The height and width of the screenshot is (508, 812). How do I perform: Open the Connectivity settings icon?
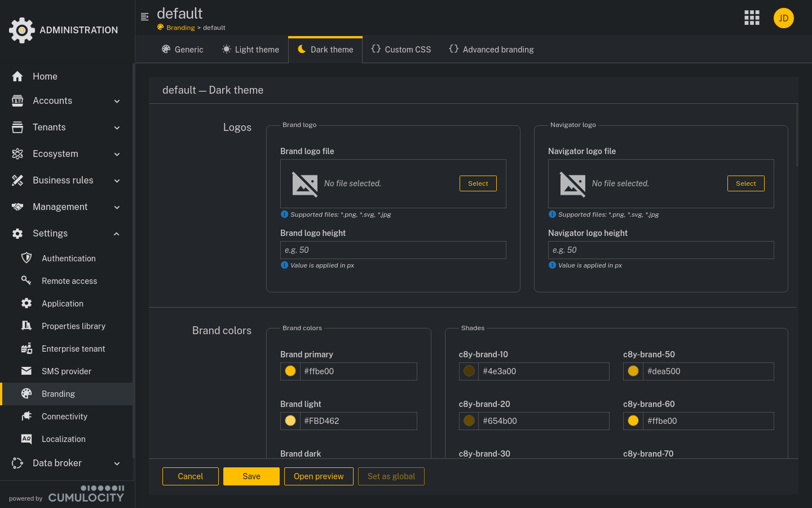click(27, 416)
